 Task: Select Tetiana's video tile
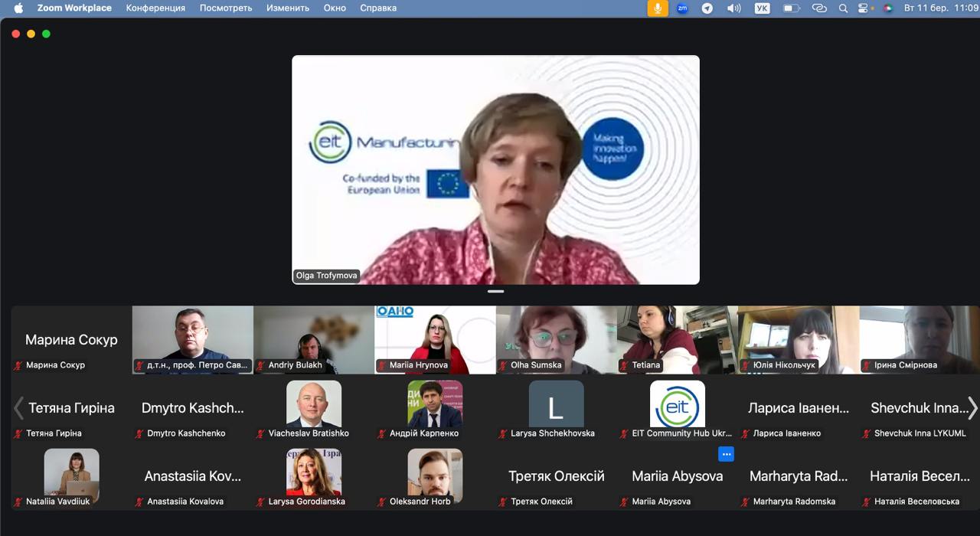(678, 340)
